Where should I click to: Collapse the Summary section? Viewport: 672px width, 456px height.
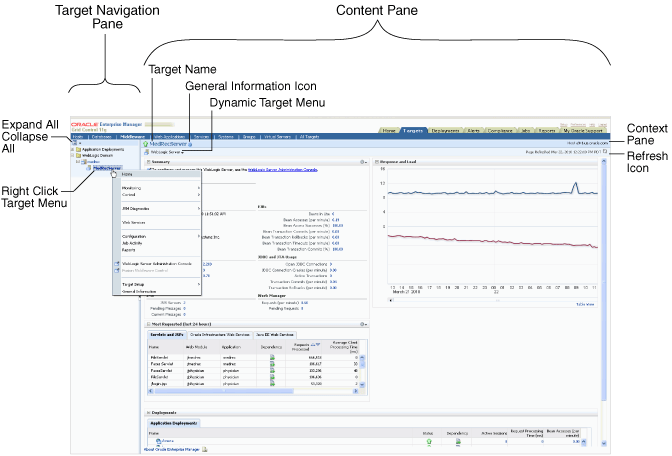pos(149,162)
